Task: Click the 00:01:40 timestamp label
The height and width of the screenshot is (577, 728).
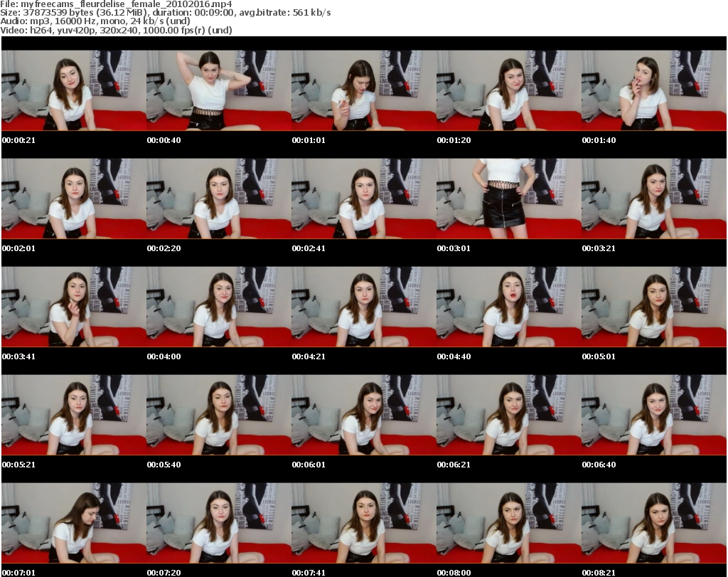Action: 599,140
